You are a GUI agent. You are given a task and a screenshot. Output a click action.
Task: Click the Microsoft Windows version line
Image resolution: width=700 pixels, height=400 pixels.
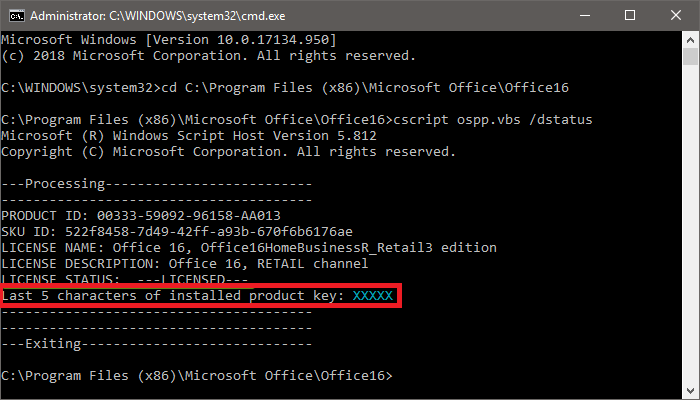click(168, 39)
